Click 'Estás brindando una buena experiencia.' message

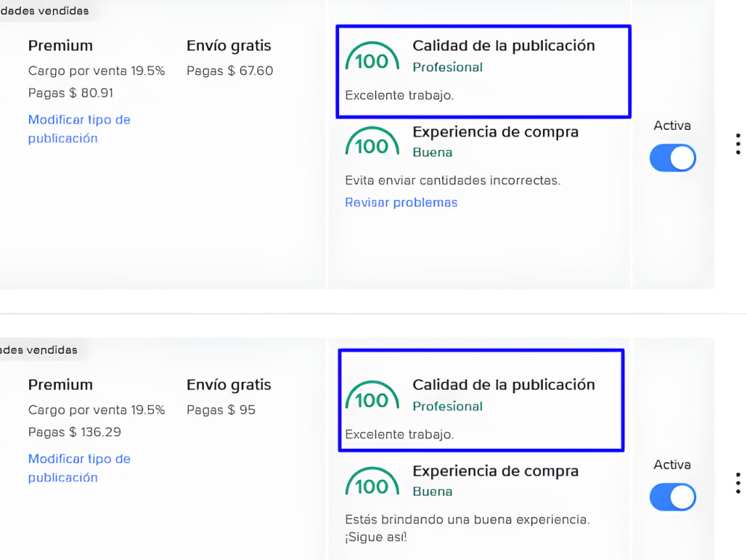pos(468,520)
